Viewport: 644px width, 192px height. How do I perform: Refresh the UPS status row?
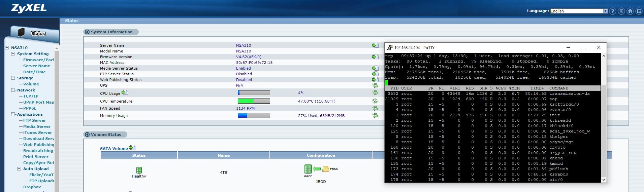tap(375, 85)
